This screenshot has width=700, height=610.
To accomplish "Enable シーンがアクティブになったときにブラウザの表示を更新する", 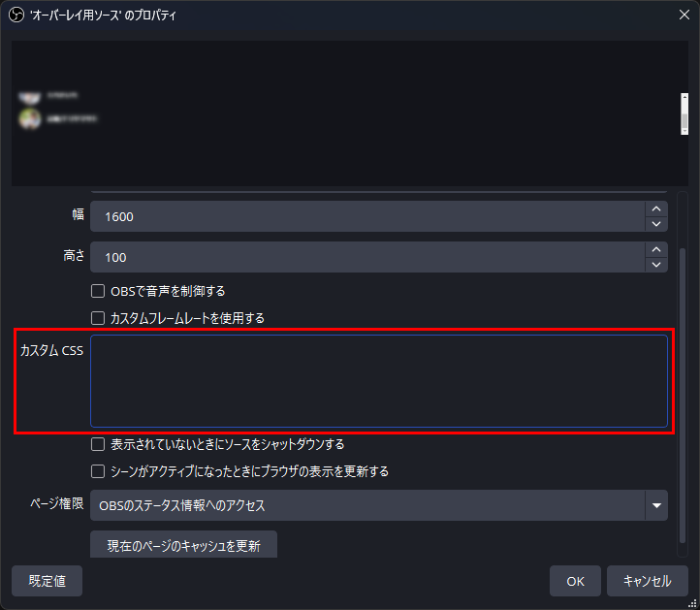I will pos(98,471).
